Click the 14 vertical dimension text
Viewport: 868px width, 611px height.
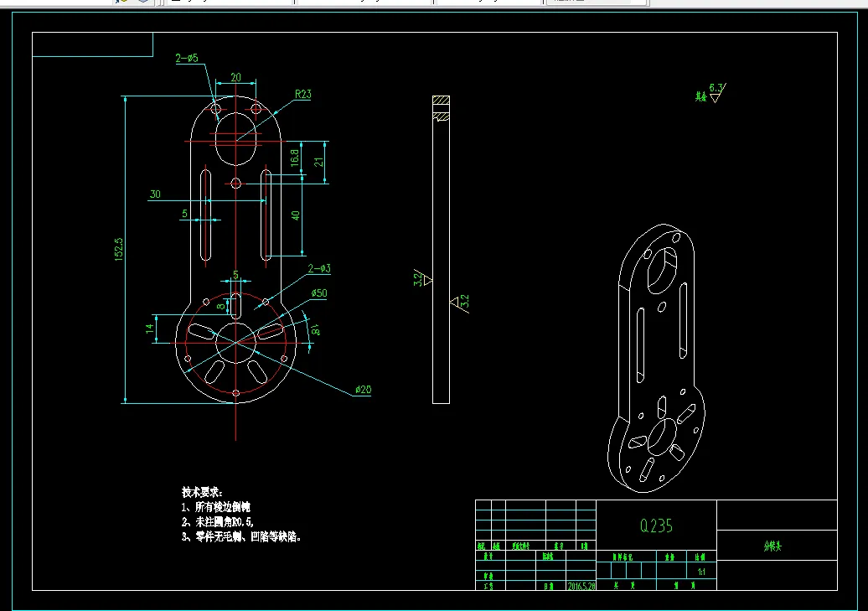point(149,329)
